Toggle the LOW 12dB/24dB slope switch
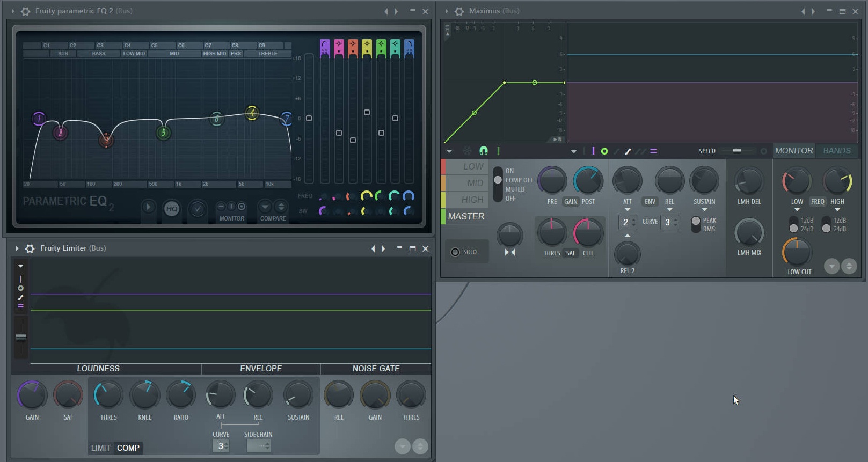 pyautogui.click(x=793, y=225)
